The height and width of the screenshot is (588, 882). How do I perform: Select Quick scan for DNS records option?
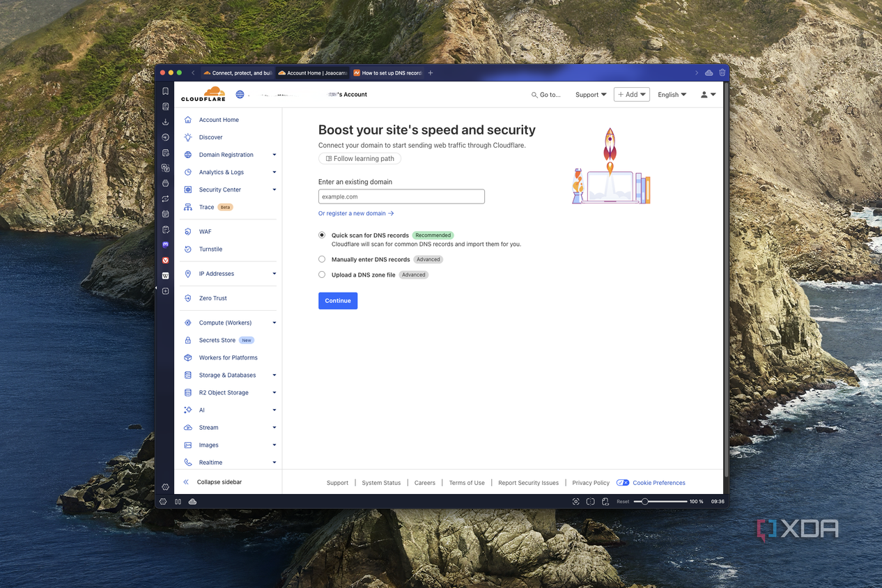pyautogui.click(x=322, y=235)
